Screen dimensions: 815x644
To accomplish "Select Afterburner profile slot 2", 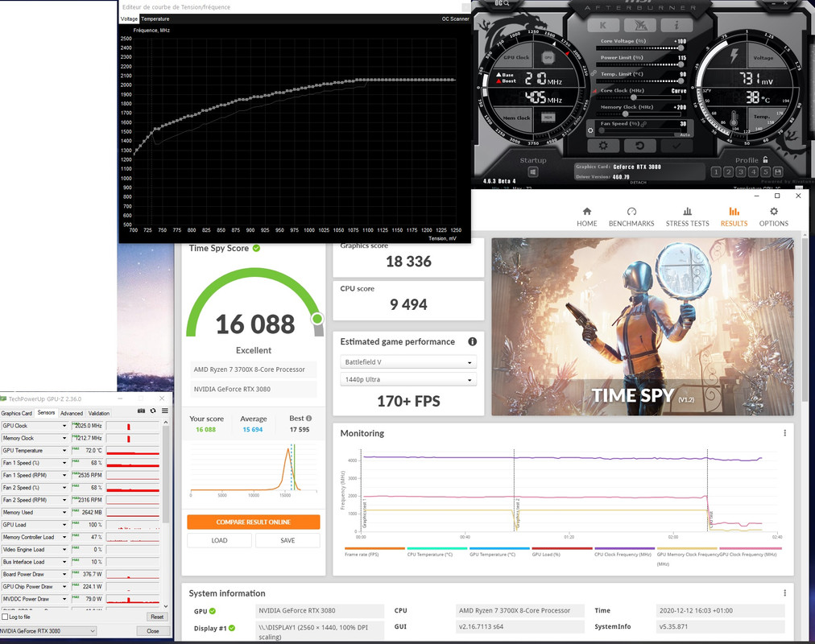I will tap(728, 172).
